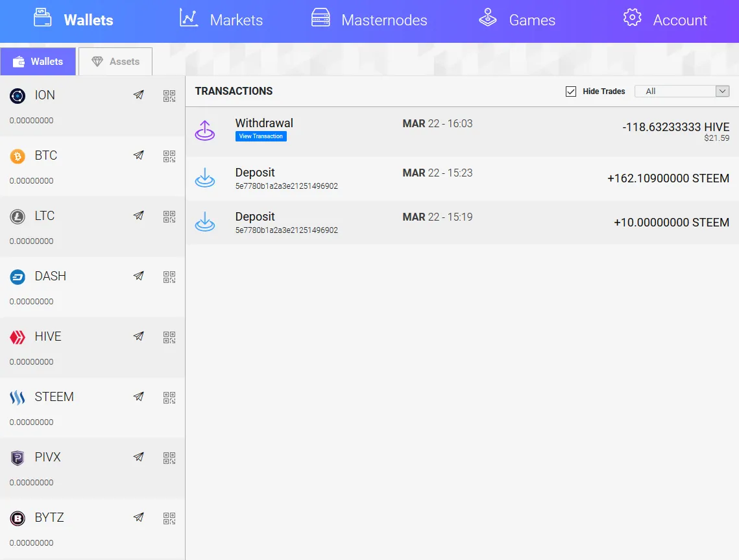Open the DASH QR code icon
This screenshot has width=739, height=560.
[169, 277]
